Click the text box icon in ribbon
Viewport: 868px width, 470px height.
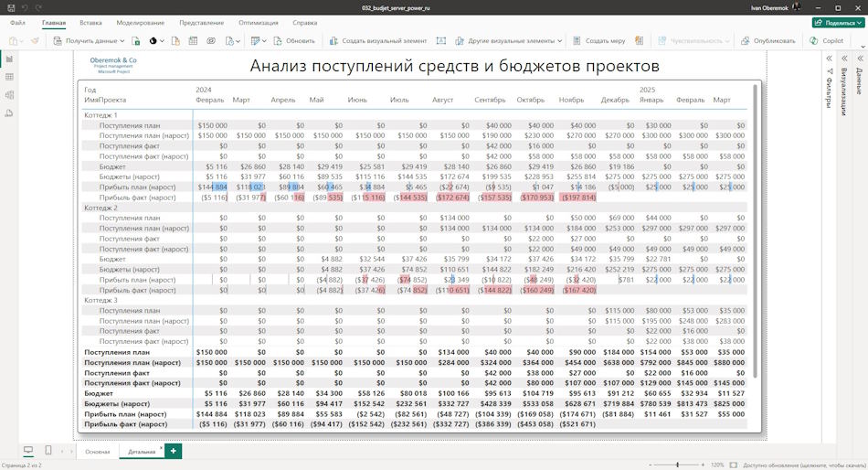(440, 40)
